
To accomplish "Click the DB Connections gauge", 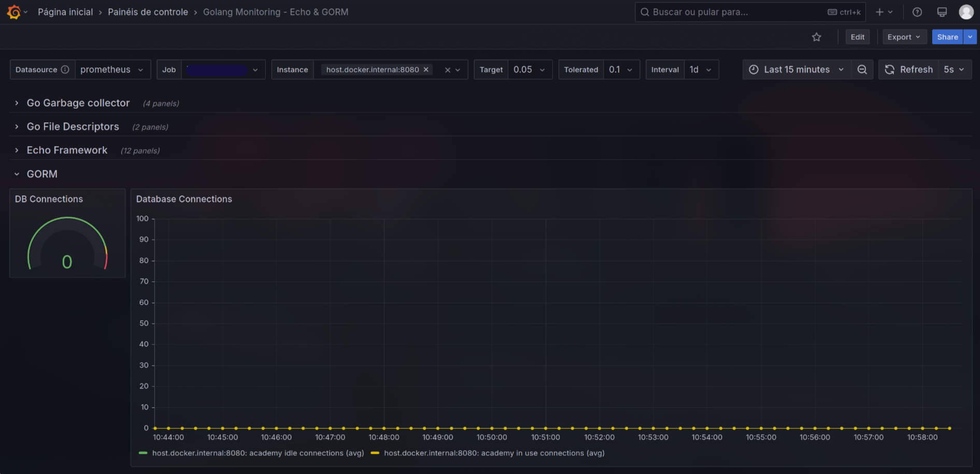I will [x=67, y=243].
